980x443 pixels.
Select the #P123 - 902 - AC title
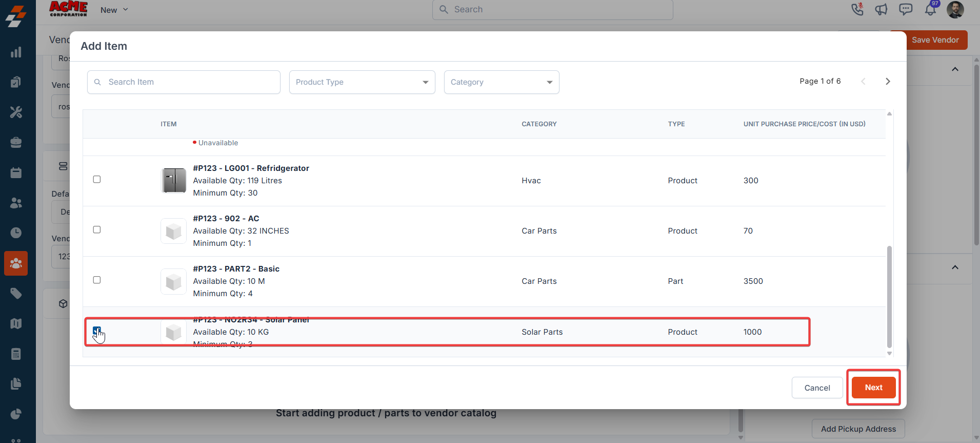[226, 219]
